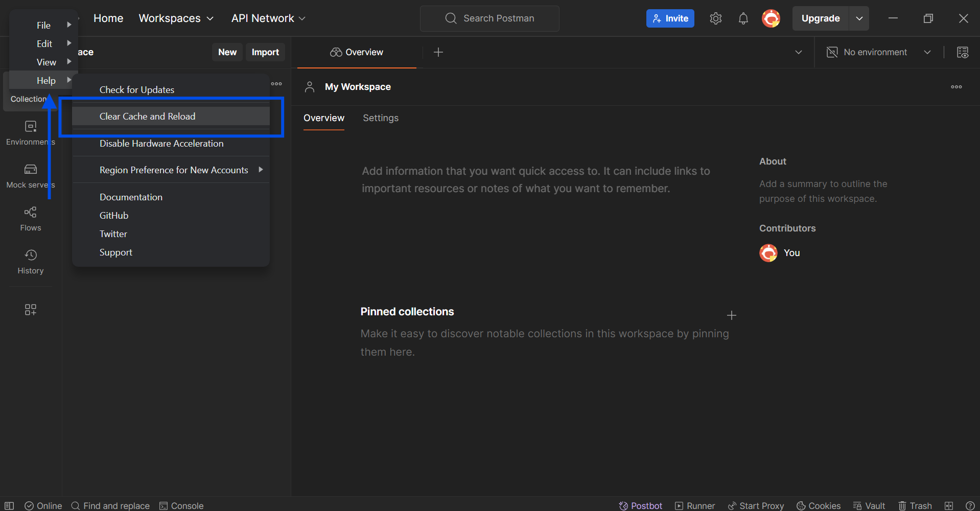Open help question mark icon in status bar
This screenshot has height=511, width=980.
tap(970, 505)
